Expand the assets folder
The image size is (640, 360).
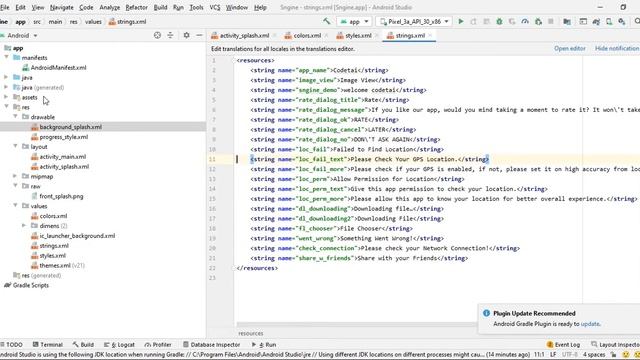pyautogui.click(x=6, y=97)
